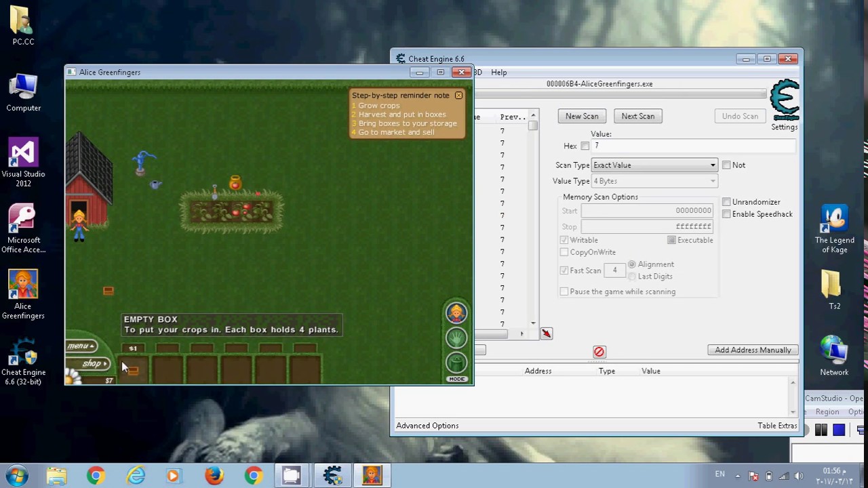The height and width of the screenshot is (488, 868).
Task: Click the small crate on the grass
Action: [108, 291]
